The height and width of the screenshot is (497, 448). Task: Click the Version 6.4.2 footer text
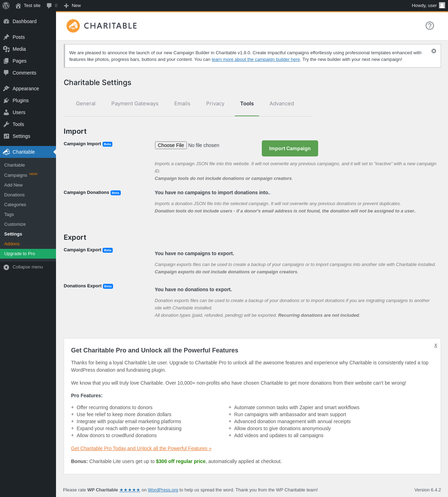428,490
